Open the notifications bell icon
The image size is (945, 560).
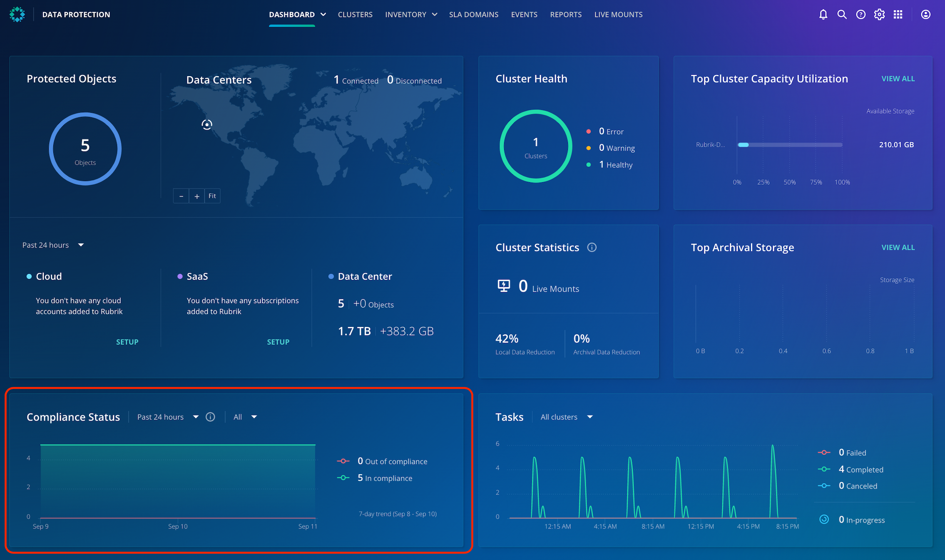(x=823, y=15)
